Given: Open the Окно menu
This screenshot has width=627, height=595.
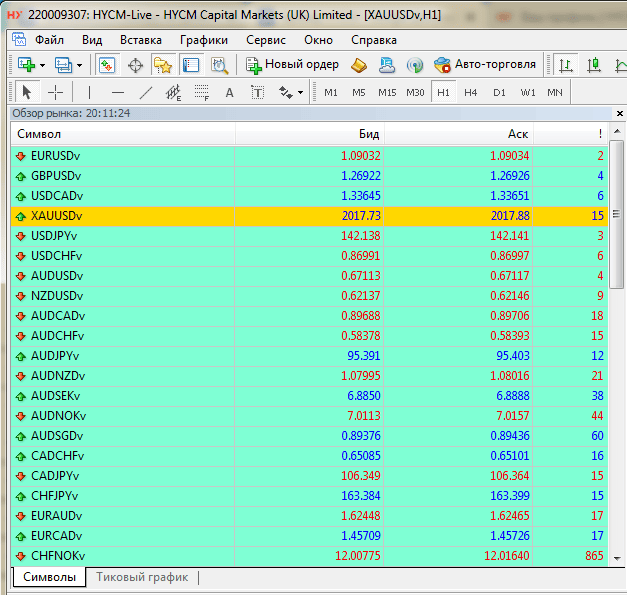Looking at the screenshot, I should (x=318, y=40).
